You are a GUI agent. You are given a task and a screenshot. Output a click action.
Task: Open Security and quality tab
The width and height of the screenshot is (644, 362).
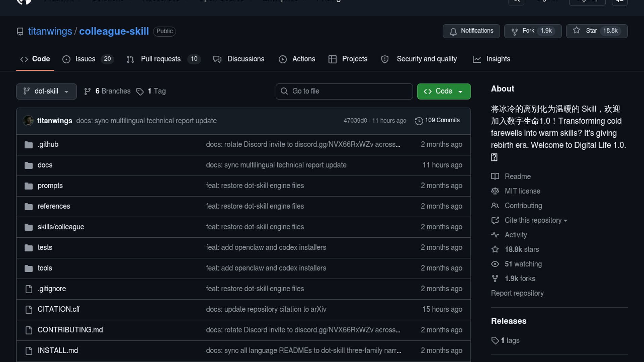[419, 59]
